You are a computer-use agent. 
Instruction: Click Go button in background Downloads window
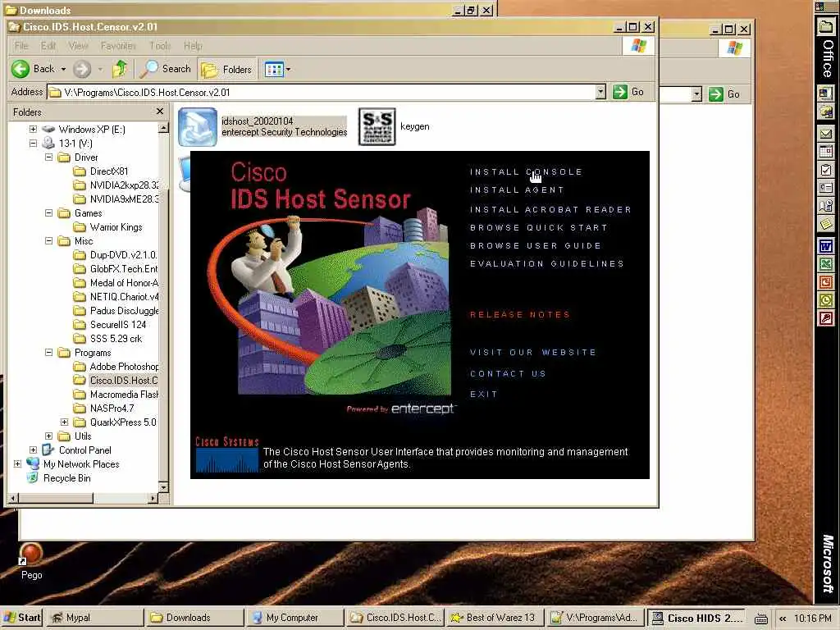(724, 94)
